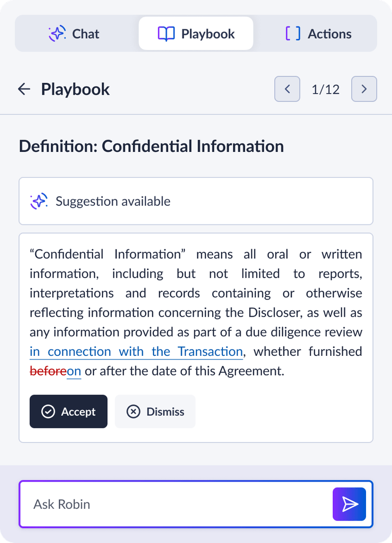
Task: Focus the Ask Robin input field
Action: [176, 504]
